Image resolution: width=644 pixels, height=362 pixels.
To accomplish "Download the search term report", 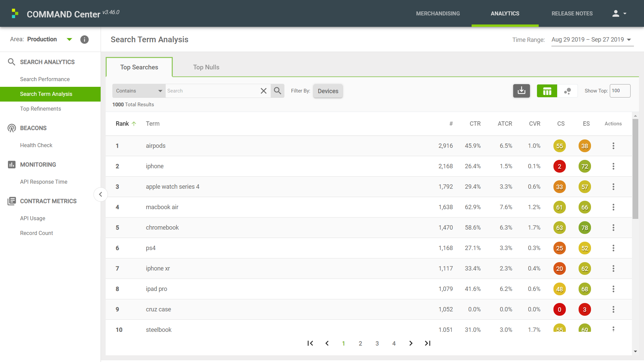I will (x=522, y=91).
